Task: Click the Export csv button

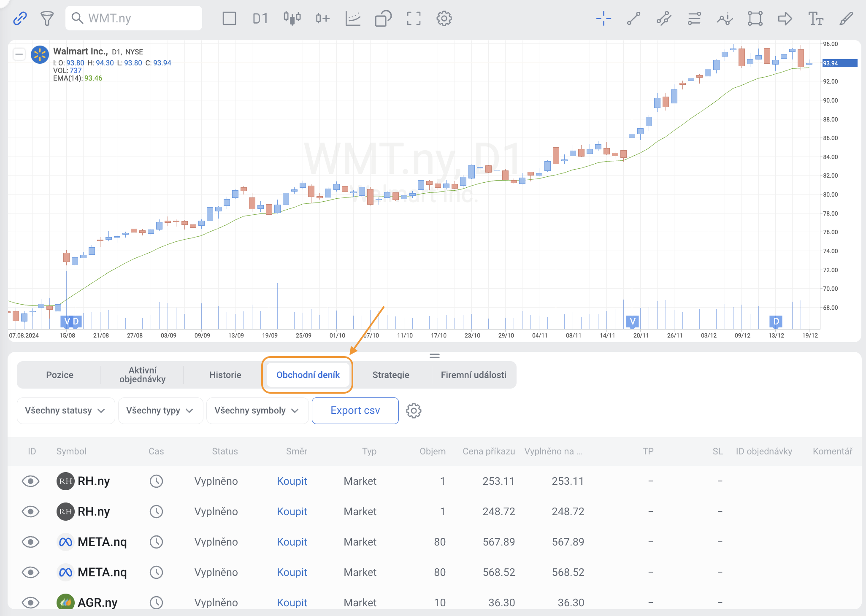Action: tap(355, 411)
